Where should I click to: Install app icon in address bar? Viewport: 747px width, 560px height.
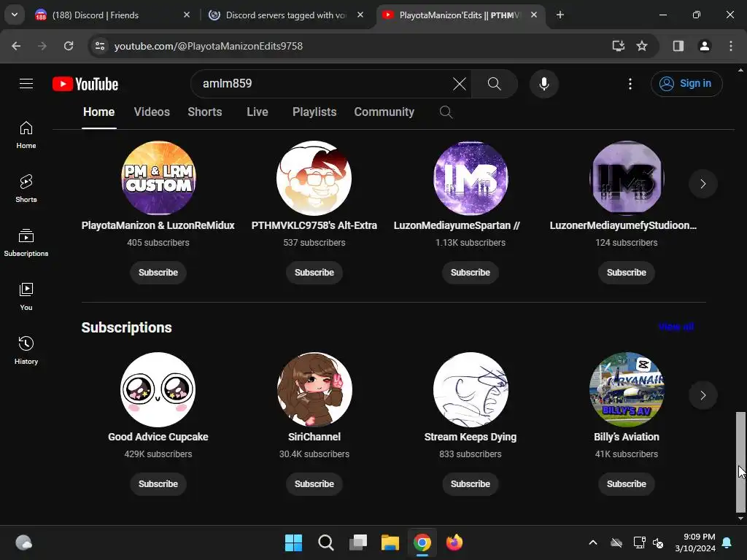click(618, 46)
